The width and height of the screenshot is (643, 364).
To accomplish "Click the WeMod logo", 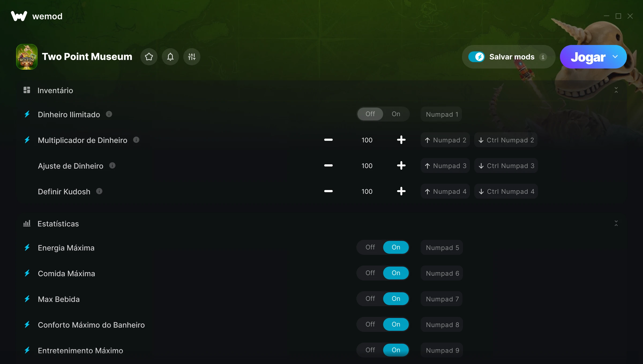I will tap(19, 16).
